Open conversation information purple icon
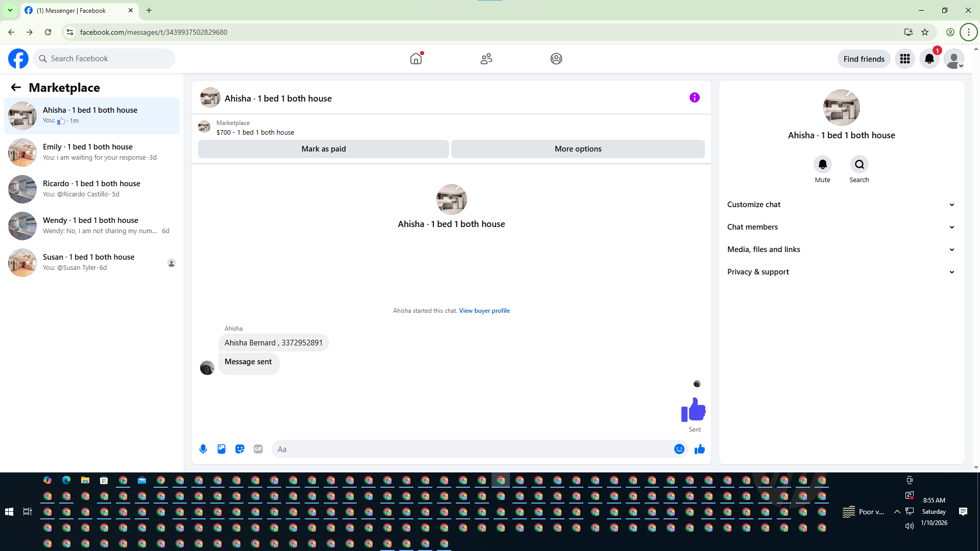This screenshot has height=551, width=980. pos(695,97)
